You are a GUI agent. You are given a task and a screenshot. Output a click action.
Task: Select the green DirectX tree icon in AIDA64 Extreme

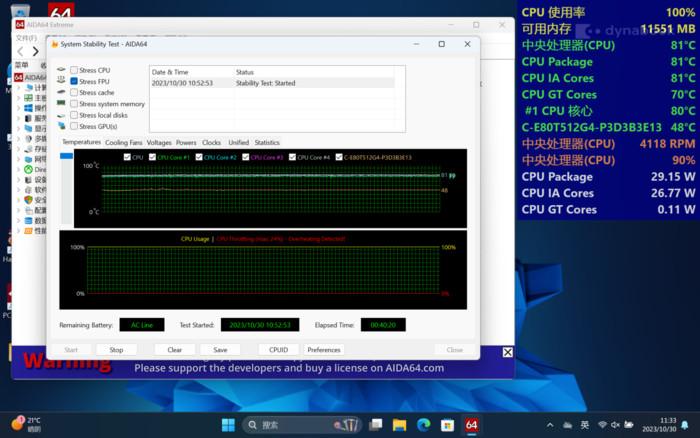point(28,169)
